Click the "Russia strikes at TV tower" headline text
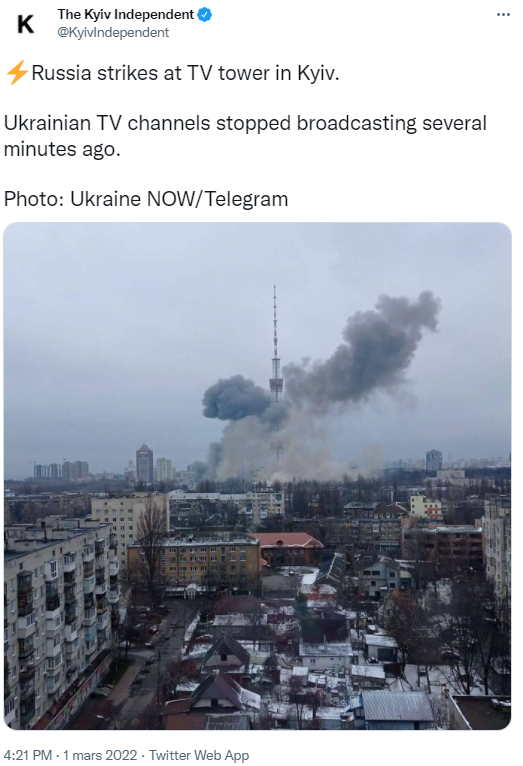This screenshot has height=766, width=523. pyautogui.click(x=185, y=73)
